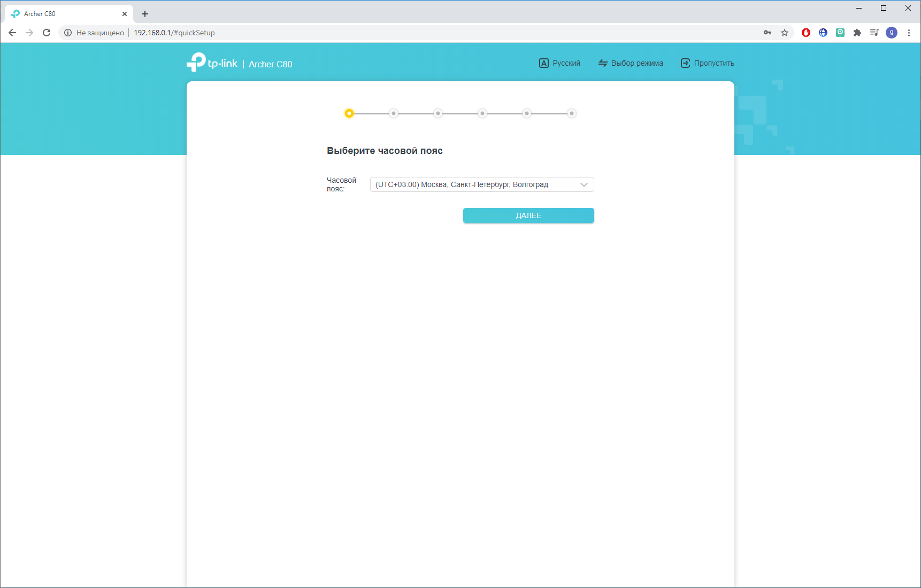Select the Archer C80 browser tab
Image resolution: width=921 pixels, height=588 pixels.
tap(69, 14)
